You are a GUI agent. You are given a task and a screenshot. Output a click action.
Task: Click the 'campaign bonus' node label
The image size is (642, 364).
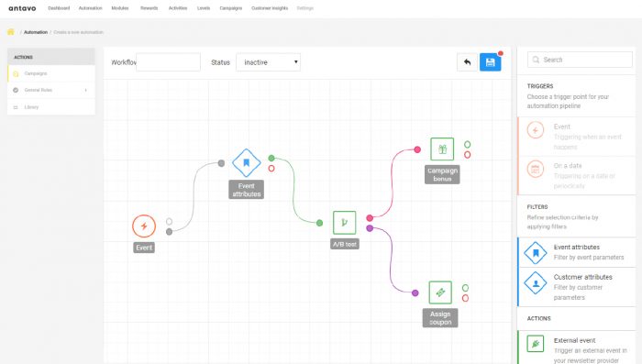442,174
